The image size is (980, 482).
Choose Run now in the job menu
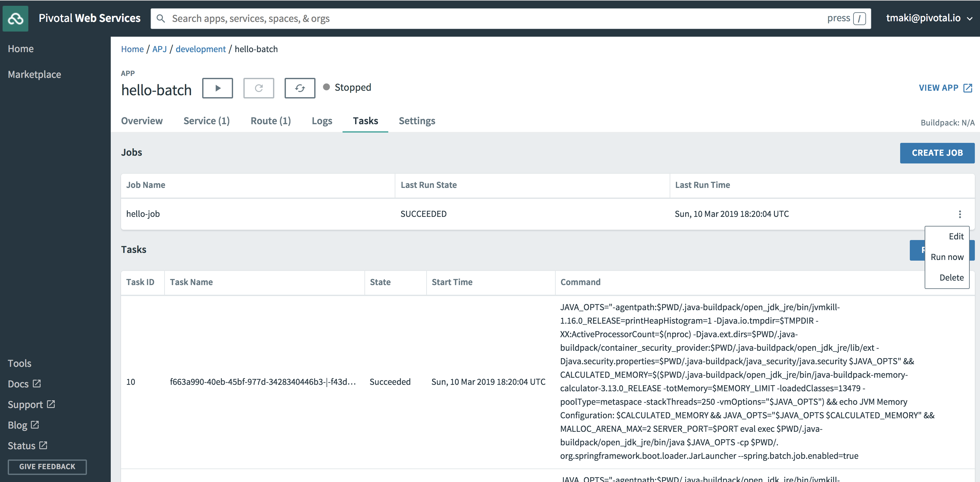click(x=947, y=257)
